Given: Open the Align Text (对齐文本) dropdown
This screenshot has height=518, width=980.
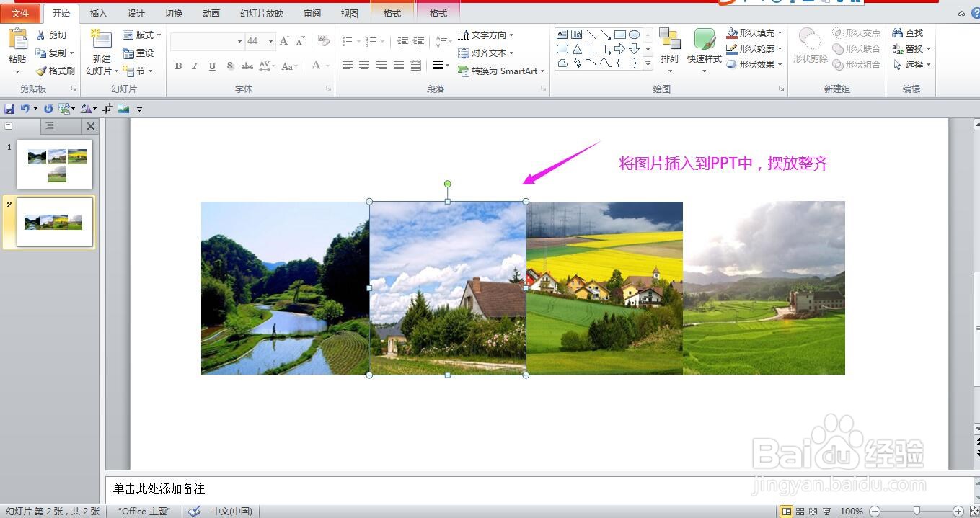Looking at the screenshot, I should point(485,53).
